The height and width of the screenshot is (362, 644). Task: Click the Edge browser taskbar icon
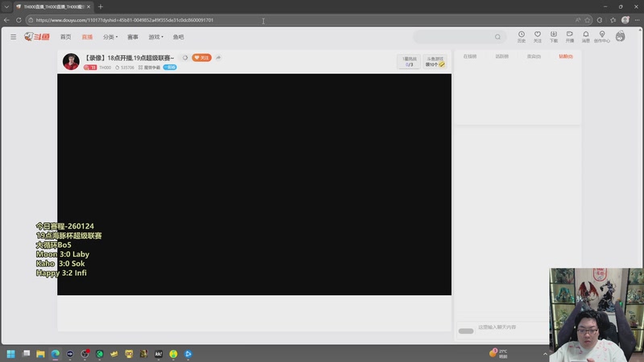[55, 354]
